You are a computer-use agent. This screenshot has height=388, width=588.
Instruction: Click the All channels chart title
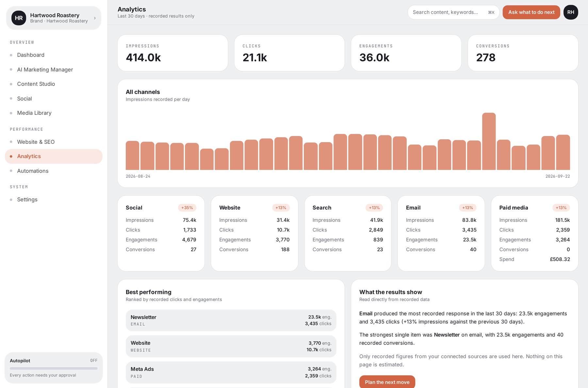[143, 92]
